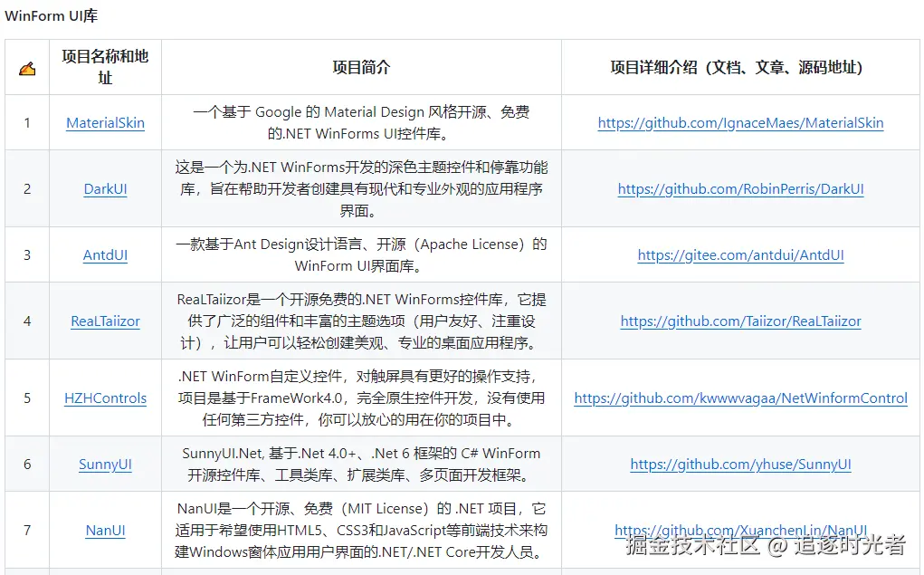This screenshot has width=924, height=575.
Task: Open the DarkUI project link
Action: tap(106, 188)
